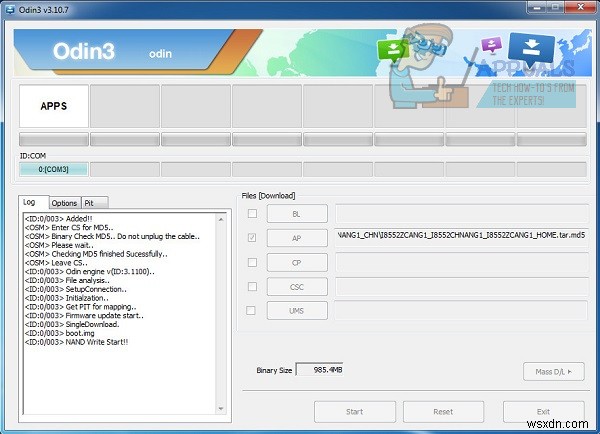The image size is (600, 434).
Task: Click the 'Binary Size' label
Action: 274,370
